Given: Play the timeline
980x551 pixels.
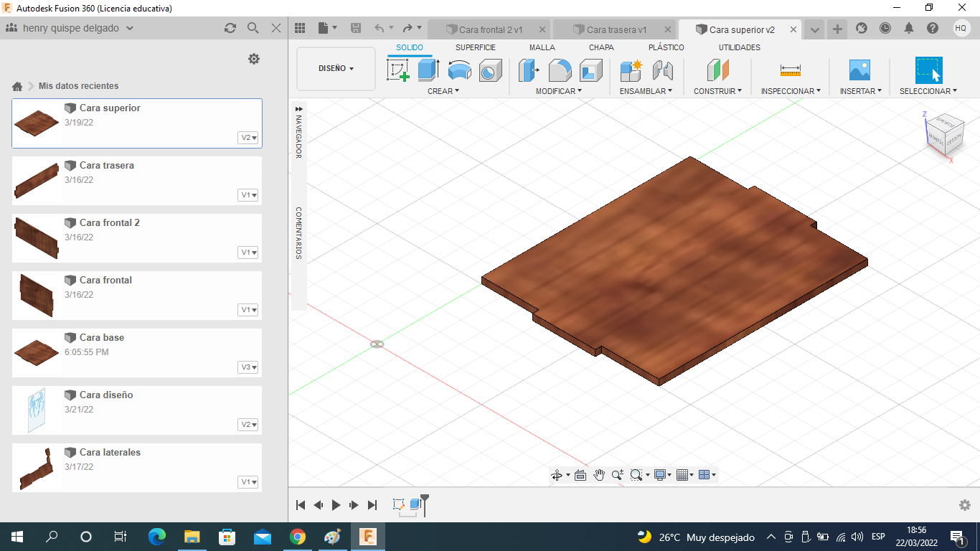Looking at the screenshot, I should [336, 505].
